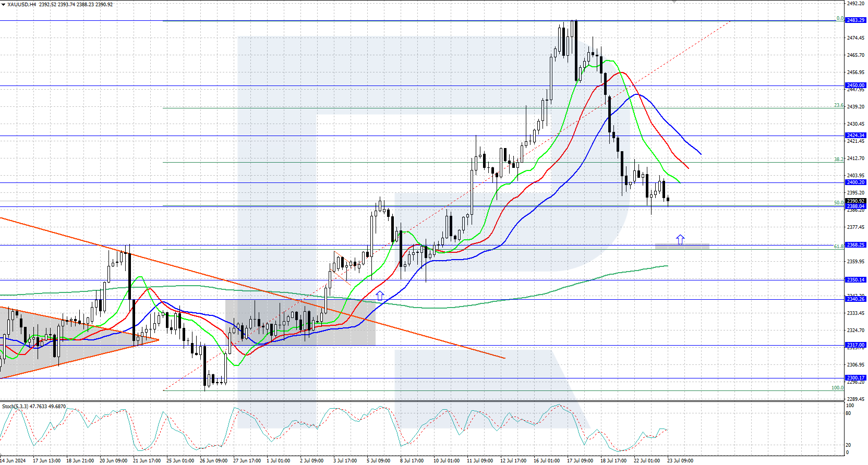868x465 pixels.
Task: Click the 2450.00 level price tag
Action: click(855, 85)
